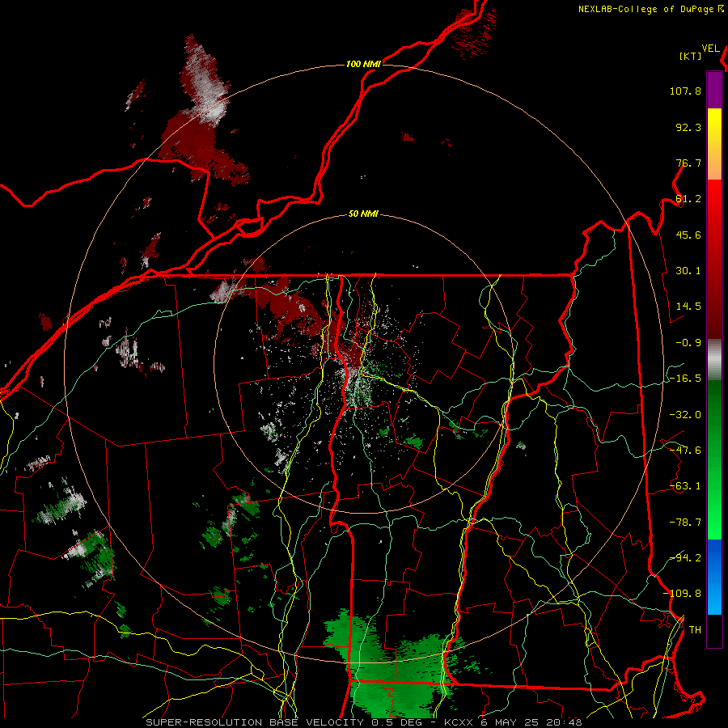This screenshot has width=728, height=728.
Task: Click the NEXLAB-College of DuPage label
Action: click(x=646, y=9)
